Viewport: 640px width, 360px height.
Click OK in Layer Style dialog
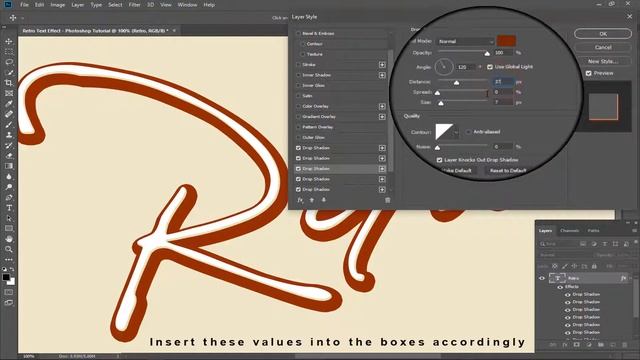[603, 34]
